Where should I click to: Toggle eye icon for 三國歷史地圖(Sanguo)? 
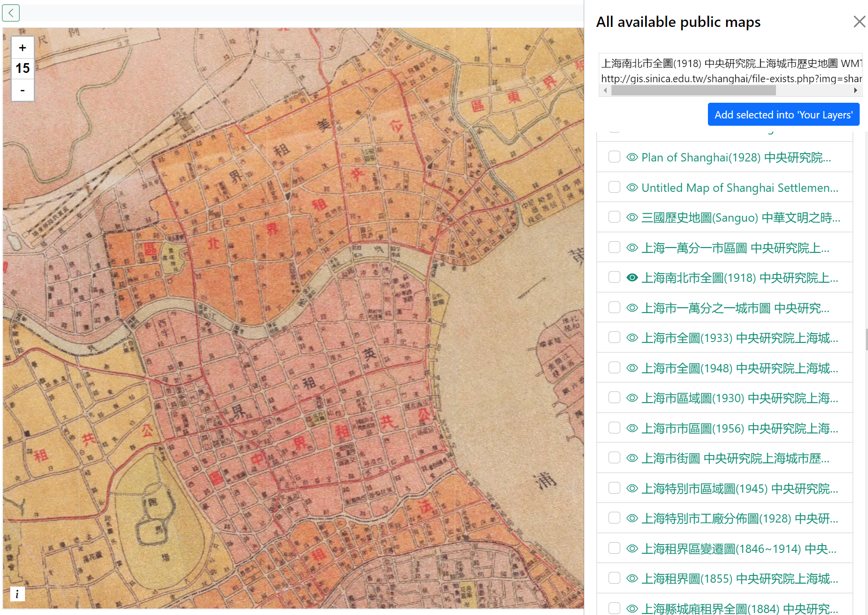632,217
